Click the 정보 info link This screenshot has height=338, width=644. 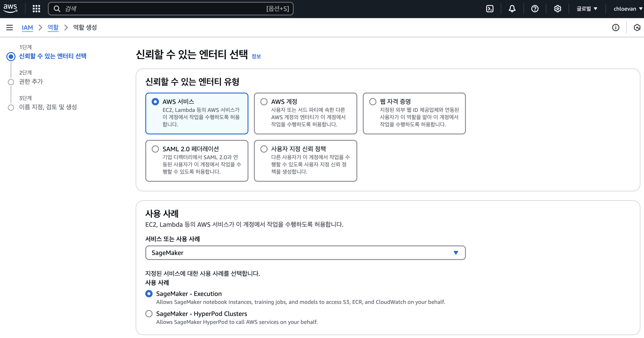256,56
